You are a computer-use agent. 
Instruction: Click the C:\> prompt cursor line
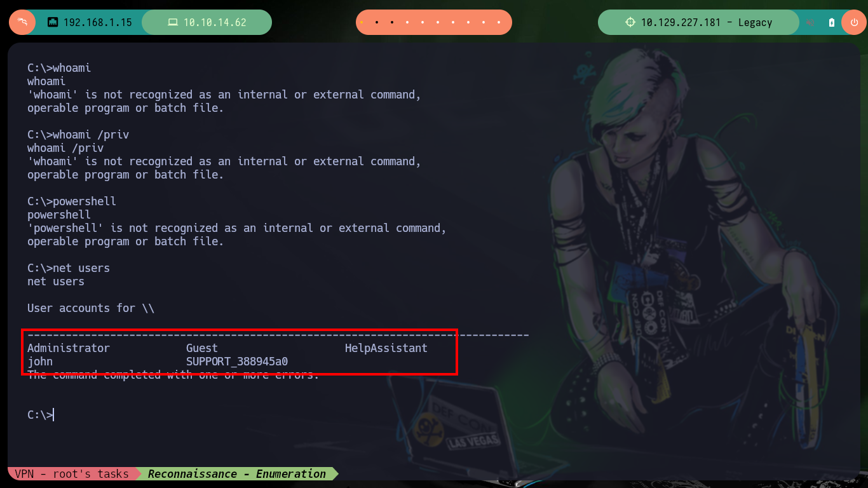click(41, 415)
